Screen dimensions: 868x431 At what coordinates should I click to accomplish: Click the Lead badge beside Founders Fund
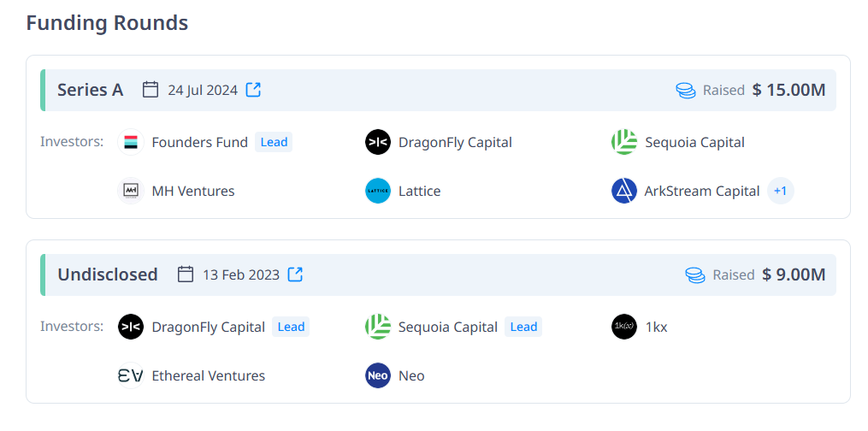(274, 142)
